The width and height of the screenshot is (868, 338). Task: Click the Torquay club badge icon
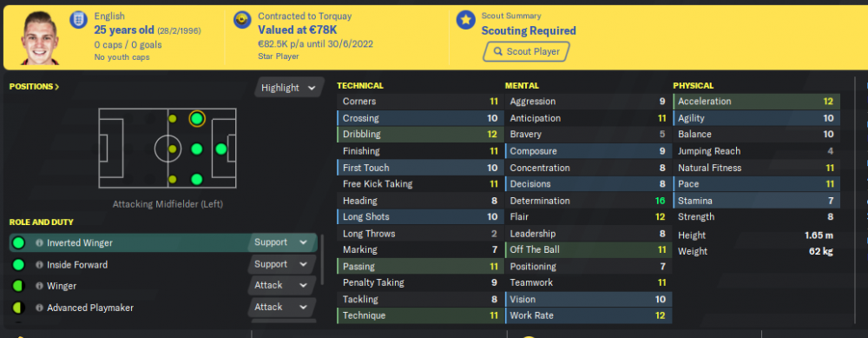coord(242,20)
